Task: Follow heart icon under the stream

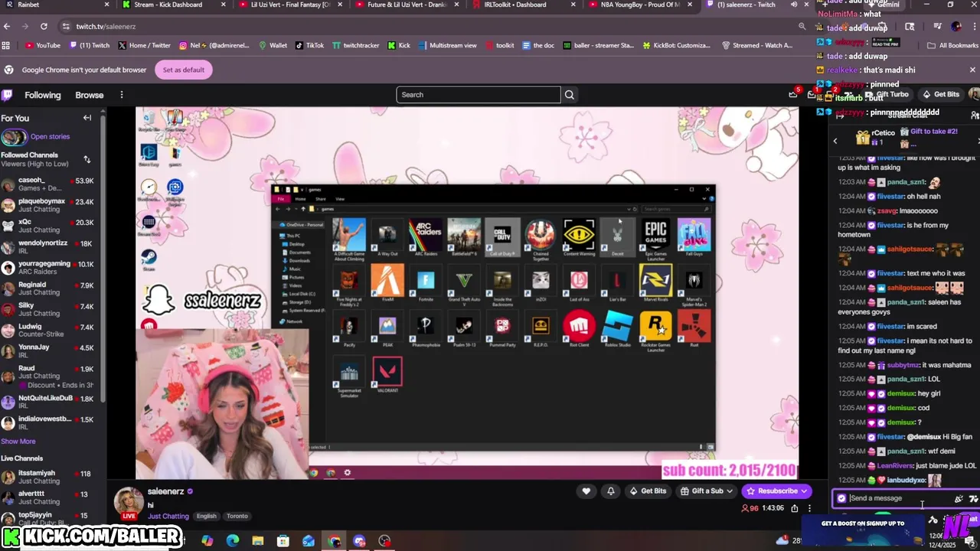Action: (586, 491)
